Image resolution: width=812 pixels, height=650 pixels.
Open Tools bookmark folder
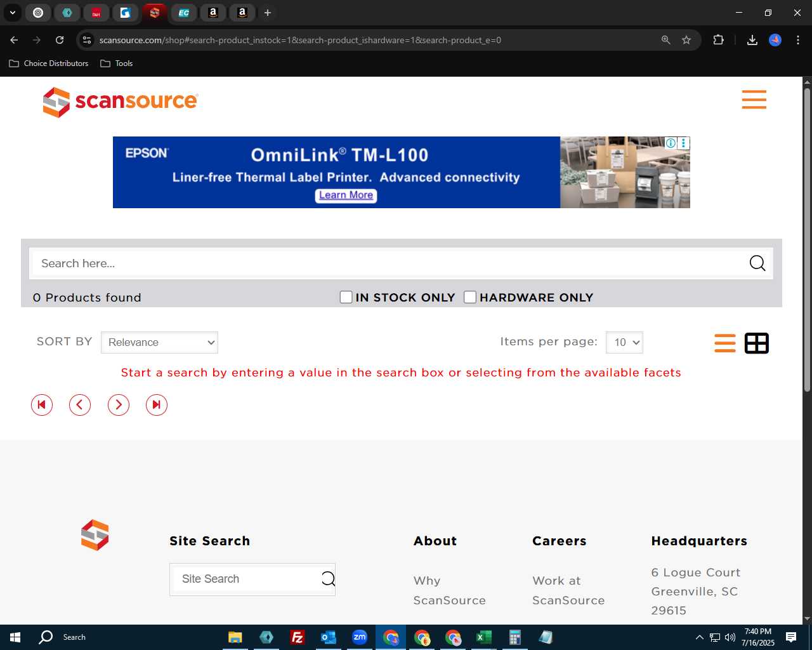click(x=117, y=63)
